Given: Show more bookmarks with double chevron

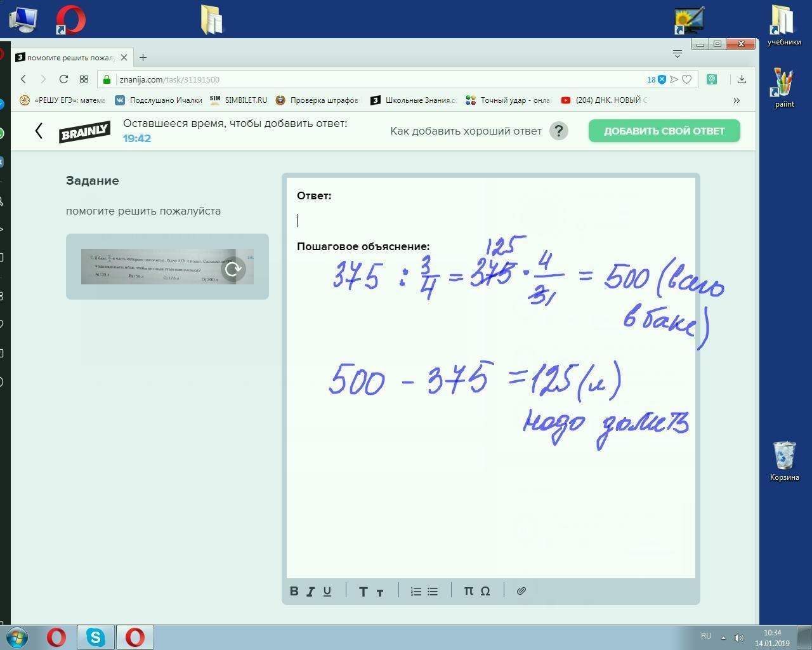Looking at the screenshot, I should [737, 100].
